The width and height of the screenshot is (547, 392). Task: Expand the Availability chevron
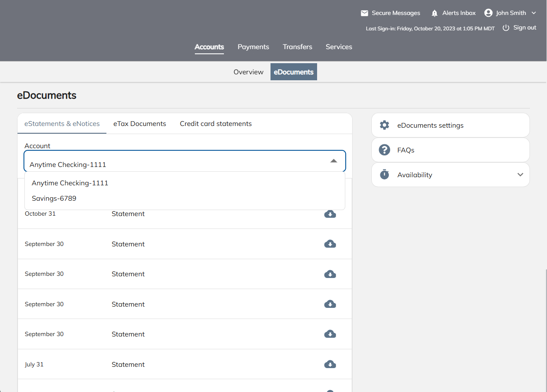(x=520, y=175)
